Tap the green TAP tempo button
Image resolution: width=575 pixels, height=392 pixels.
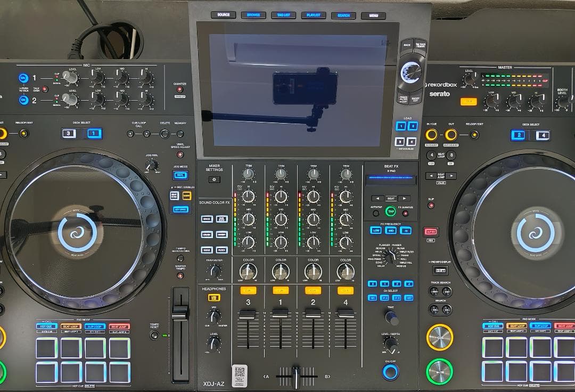[x=391, y=211]
